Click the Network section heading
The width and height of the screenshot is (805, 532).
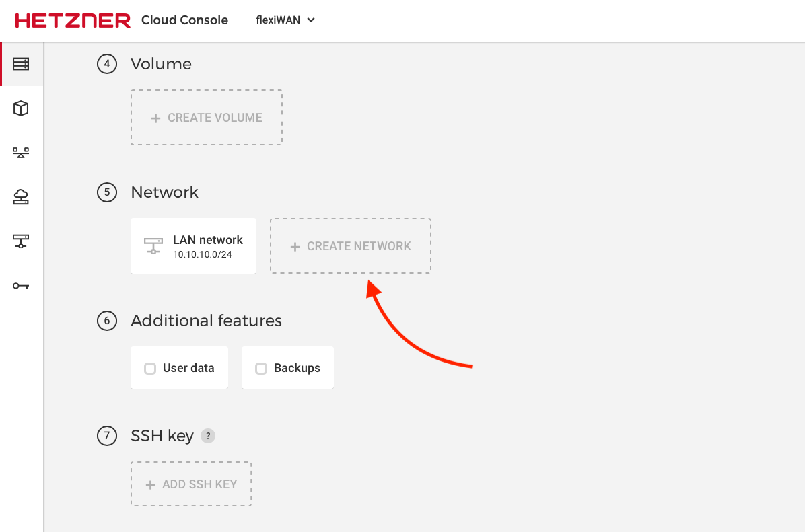pyautogui.click(x=164, y=192)
